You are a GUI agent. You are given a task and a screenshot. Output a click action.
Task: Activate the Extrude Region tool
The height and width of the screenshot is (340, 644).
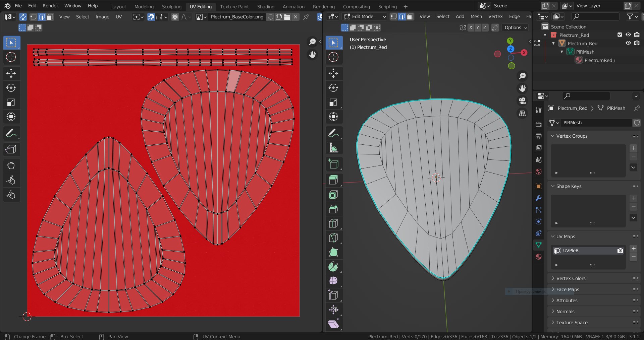[x=333, y=180]
